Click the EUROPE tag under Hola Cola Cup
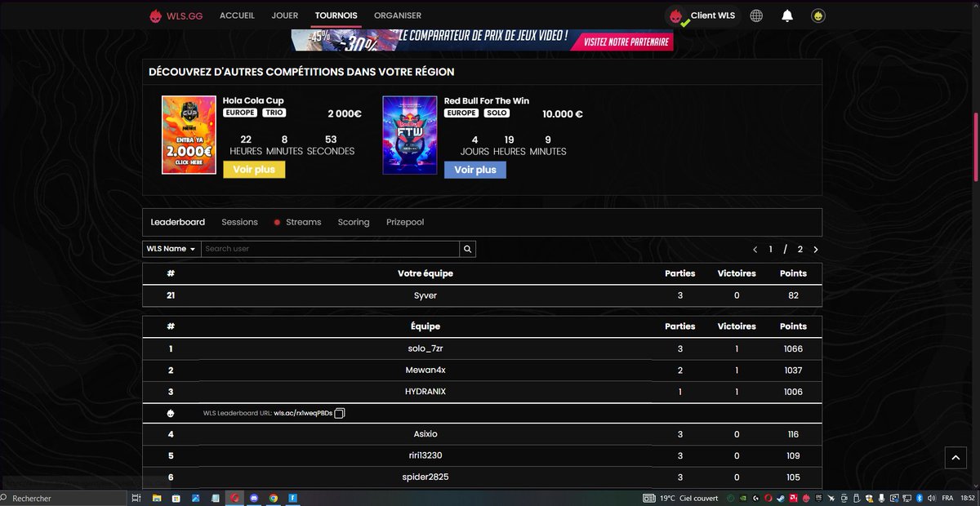The height and width of the screenshot is (506, 980). (x=240, y=113)
